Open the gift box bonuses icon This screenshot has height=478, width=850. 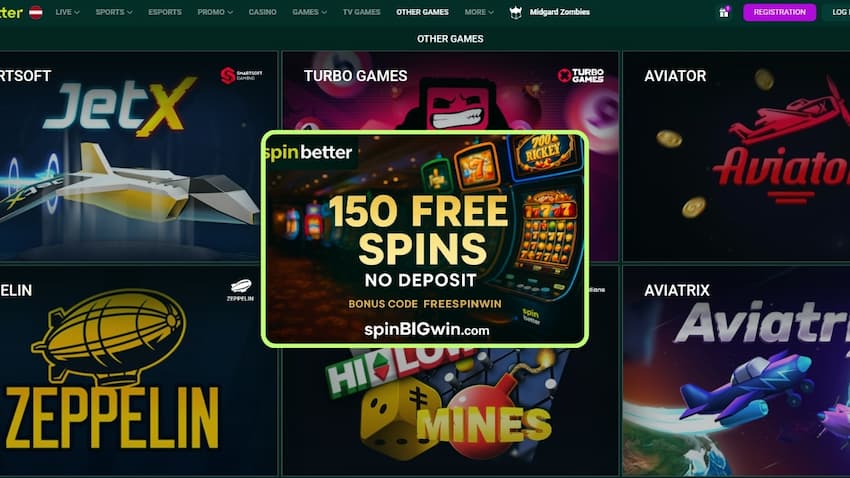[x=724, y=12]
